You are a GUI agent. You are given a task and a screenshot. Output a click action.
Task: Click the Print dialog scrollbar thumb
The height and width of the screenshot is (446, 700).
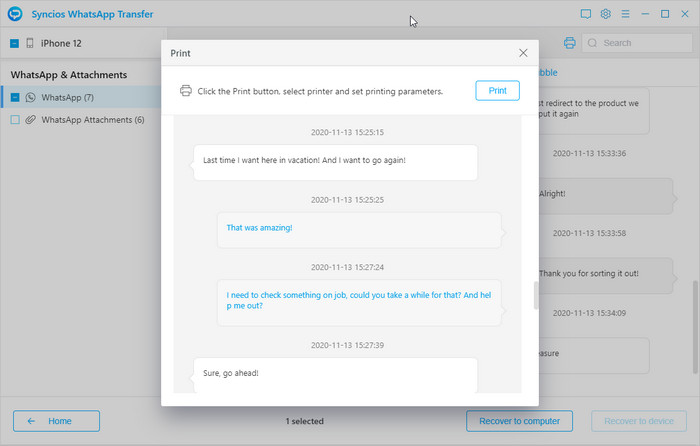536,295
